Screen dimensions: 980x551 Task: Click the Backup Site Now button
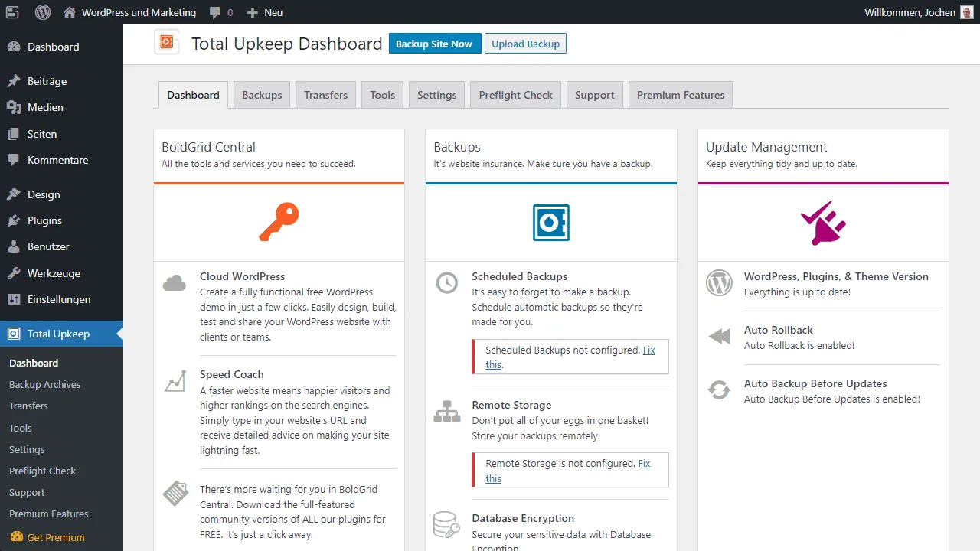click(x=435, y=44)
